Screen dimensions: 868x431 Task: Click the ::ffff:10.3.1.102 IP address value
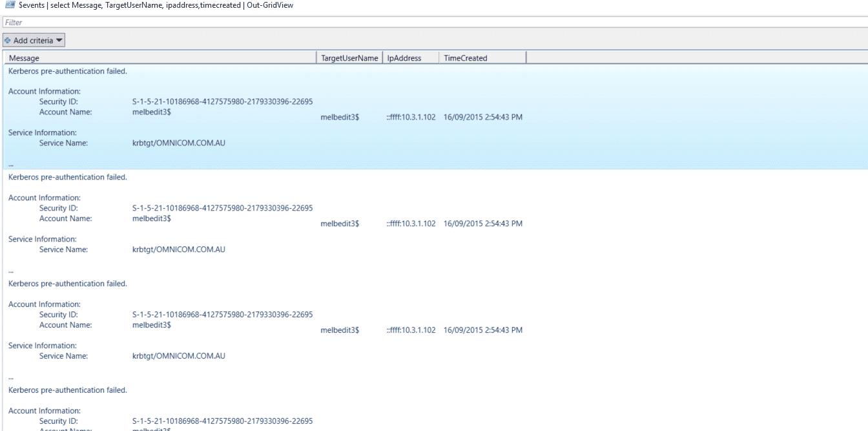[406, 117]
